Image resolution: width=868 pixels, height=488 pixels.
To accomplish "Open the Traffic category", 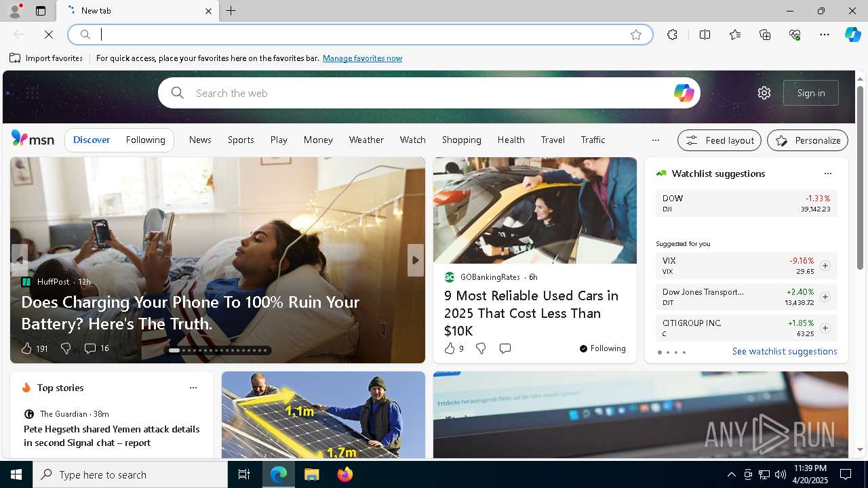I will point(593,140).
